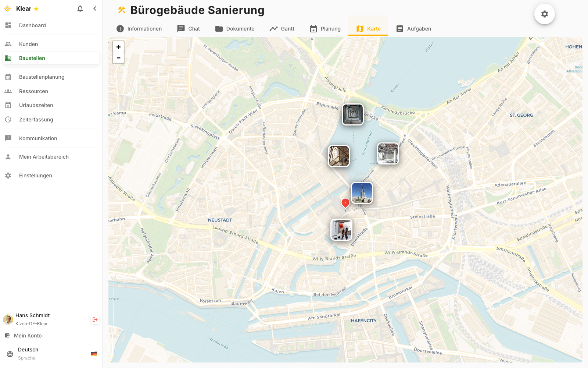This screenshot has width=588, height=368.
Task: Open notifications bell icon
Action: [x=80, y=8]
